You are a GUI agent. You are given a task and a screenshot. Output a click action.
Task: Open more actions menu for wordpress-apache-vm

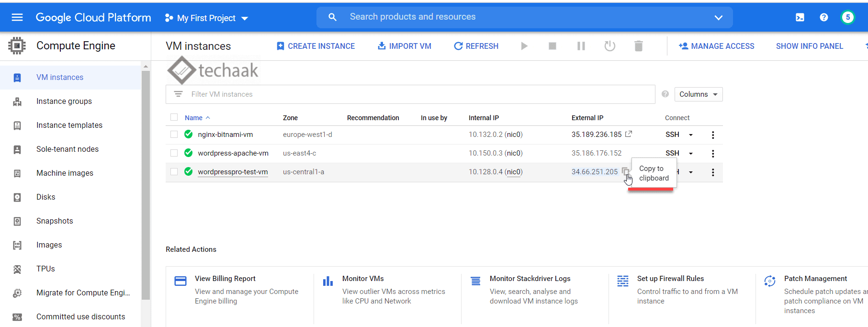click(713, 154)
